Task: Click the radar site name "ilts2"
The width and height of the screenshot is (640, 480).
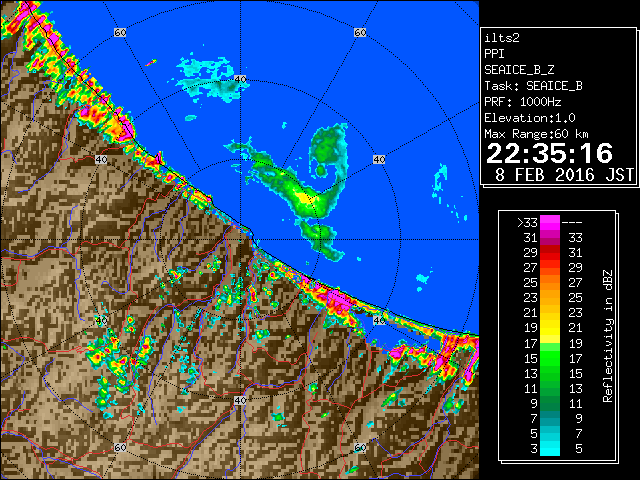Action: tap(502, 38)
